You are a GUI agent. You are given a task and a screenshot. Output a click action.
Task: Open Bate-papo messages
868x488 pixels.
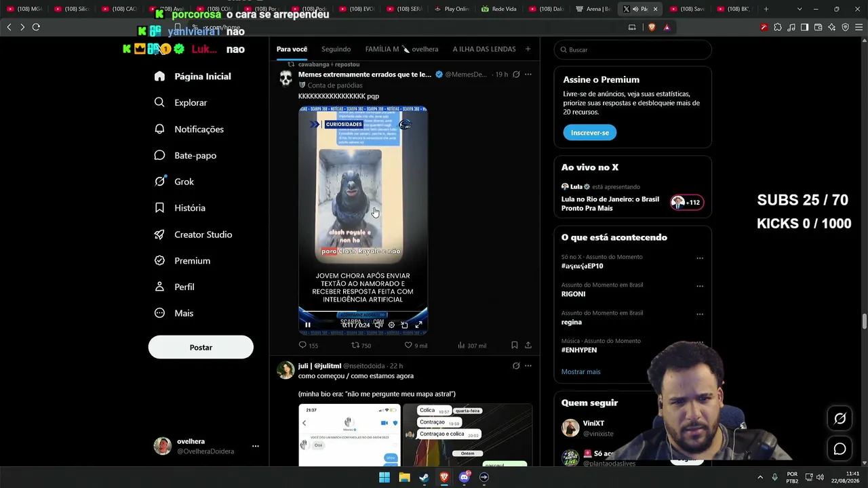(x=185, y=155)
